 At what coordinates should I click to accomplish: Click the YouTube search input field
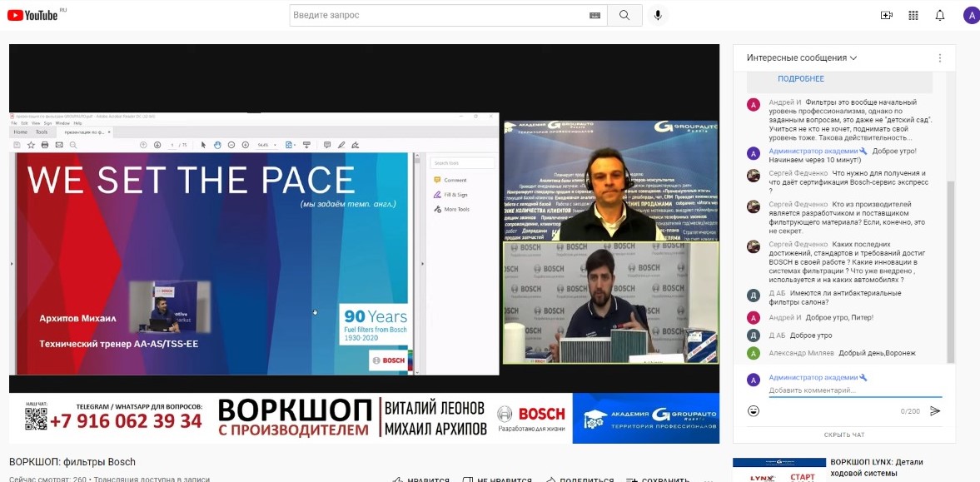point(437,15)
